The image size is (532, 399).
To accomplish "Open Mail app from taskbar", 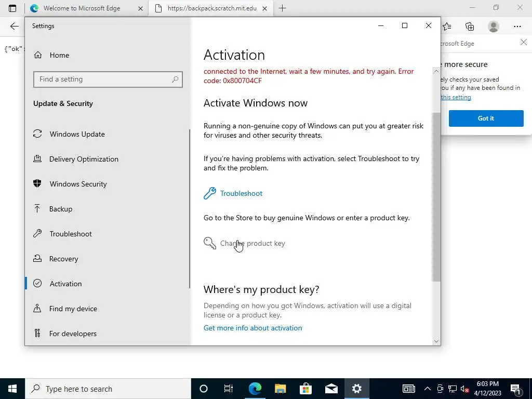I will click(331, 389).
